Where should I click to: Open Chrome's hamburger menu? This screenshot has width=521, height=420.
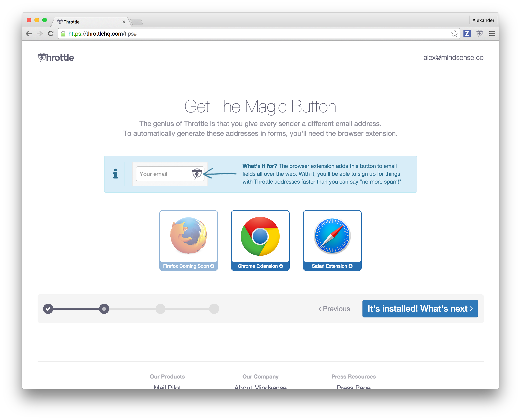(492, 33)
